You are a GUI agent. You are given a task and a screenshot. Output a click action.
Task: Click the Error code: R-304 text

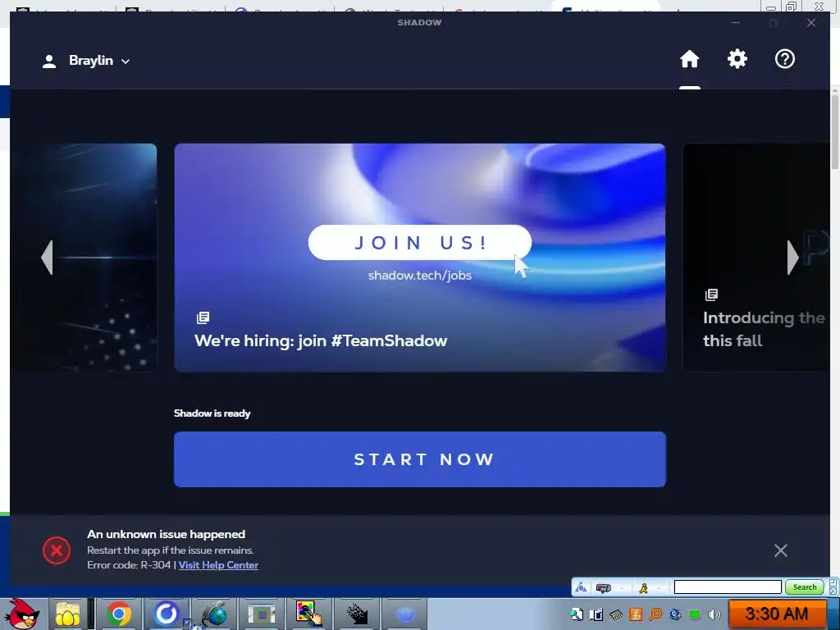129,565
